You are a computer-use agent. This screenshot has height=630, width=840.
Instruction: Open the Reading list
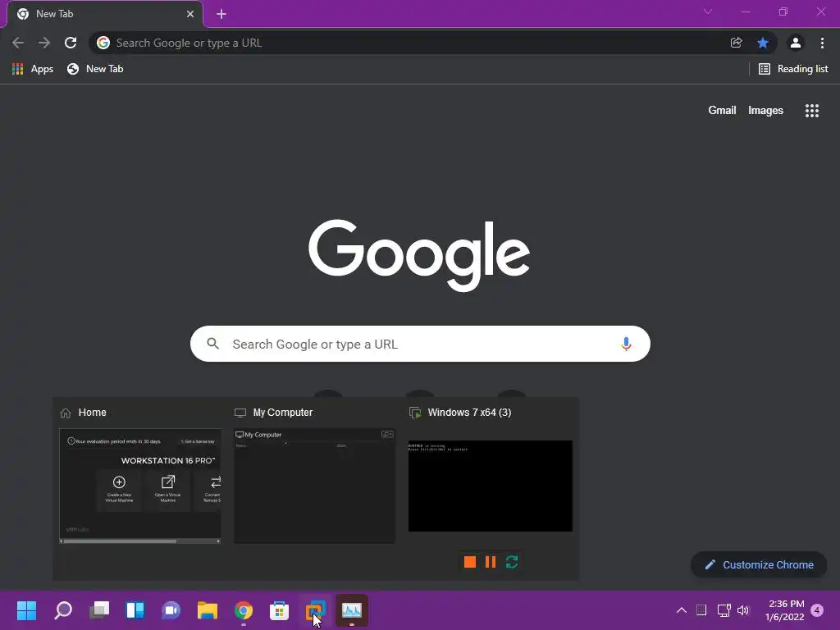coord(793,69)
